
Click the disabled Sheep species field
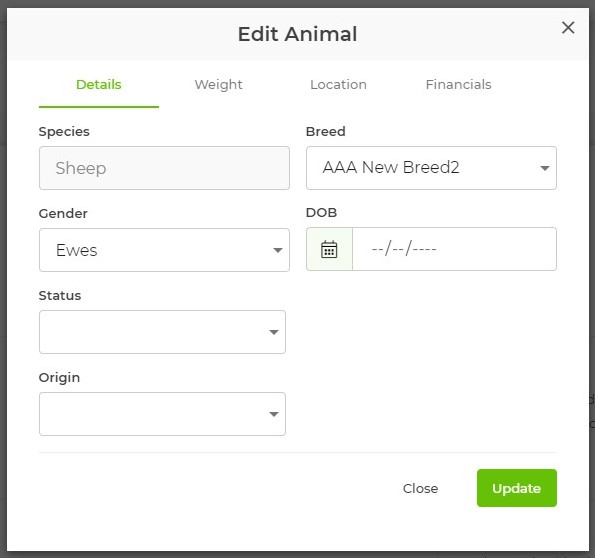(x=164, y=168)
